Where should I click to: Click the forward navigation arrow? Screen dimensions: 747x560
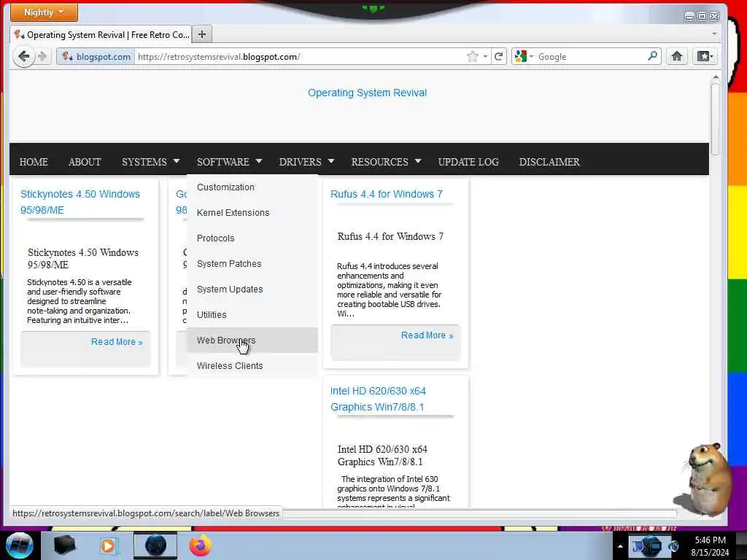tap(42, 57)
